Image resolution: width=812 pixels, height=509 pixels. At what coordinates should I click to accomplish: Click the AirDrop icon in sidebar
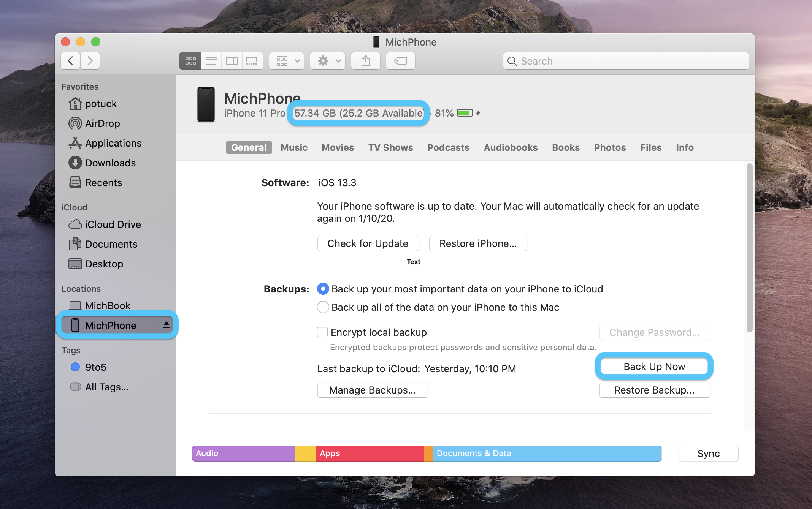coord(76,123)
